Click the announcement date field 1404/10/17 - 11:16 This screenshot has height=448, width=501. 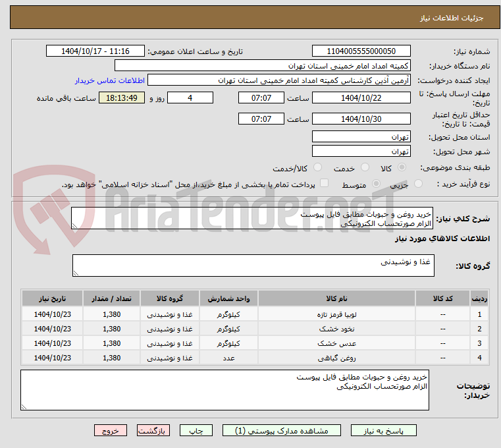click(x=95, y=51)
